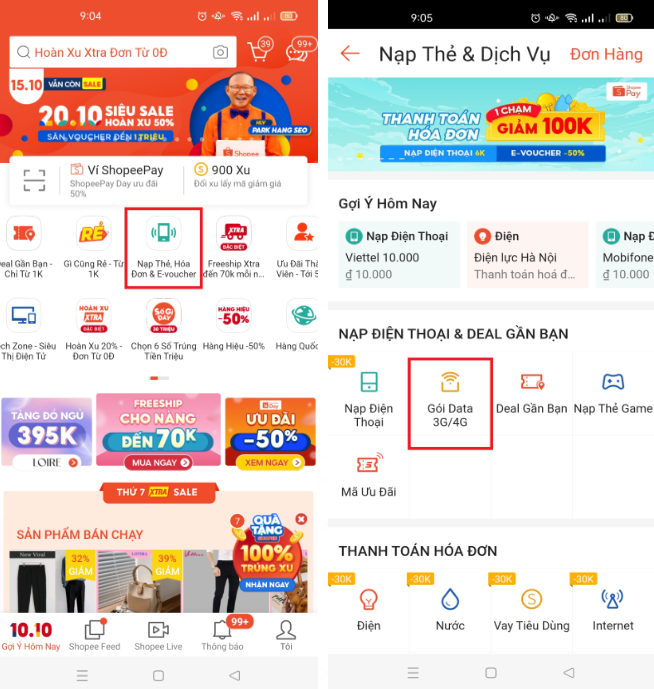Close the Quà Tặng floating popup
The width and height of the screenshot is (654, 689).
301,519
